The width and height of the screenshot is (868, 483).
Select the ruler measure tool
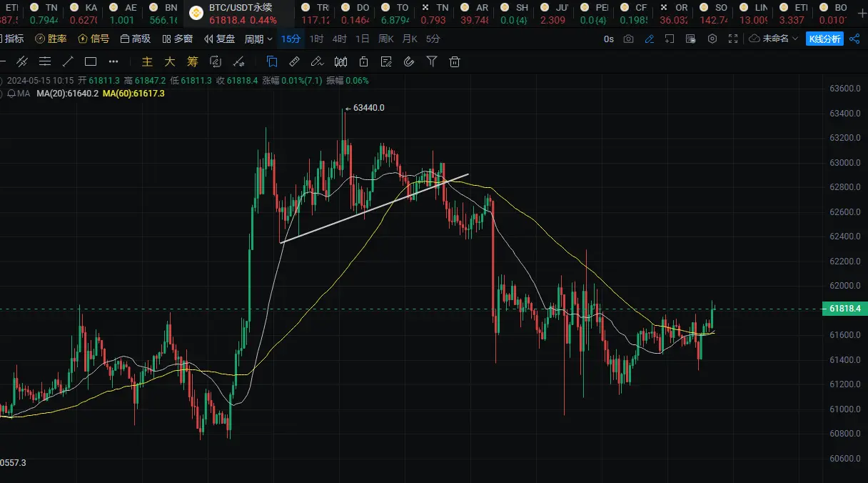pos(295,61)
